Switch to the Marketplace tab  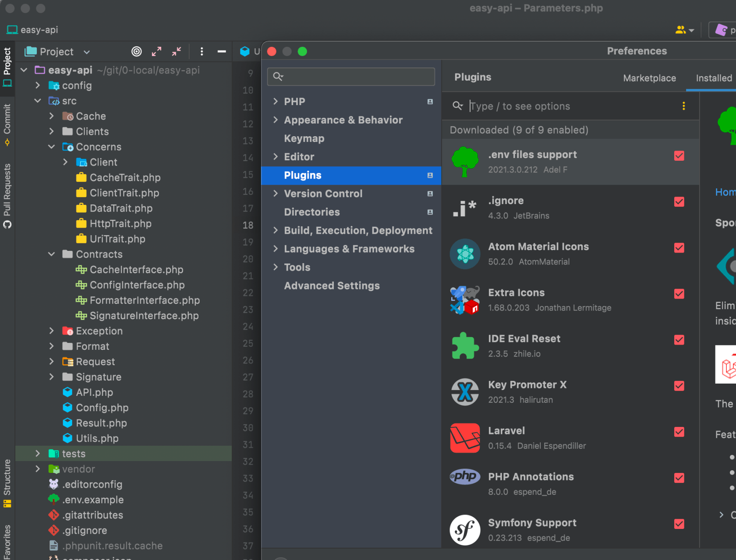tap(649, 78)
